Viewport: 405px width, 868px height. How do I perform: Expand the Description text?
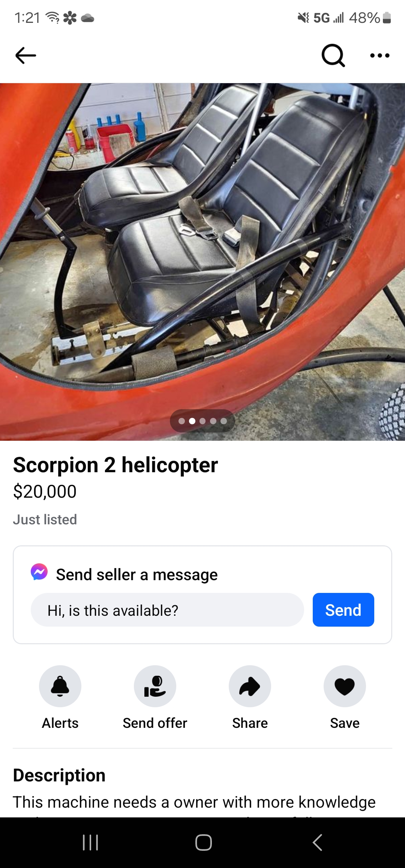(194, 802)
